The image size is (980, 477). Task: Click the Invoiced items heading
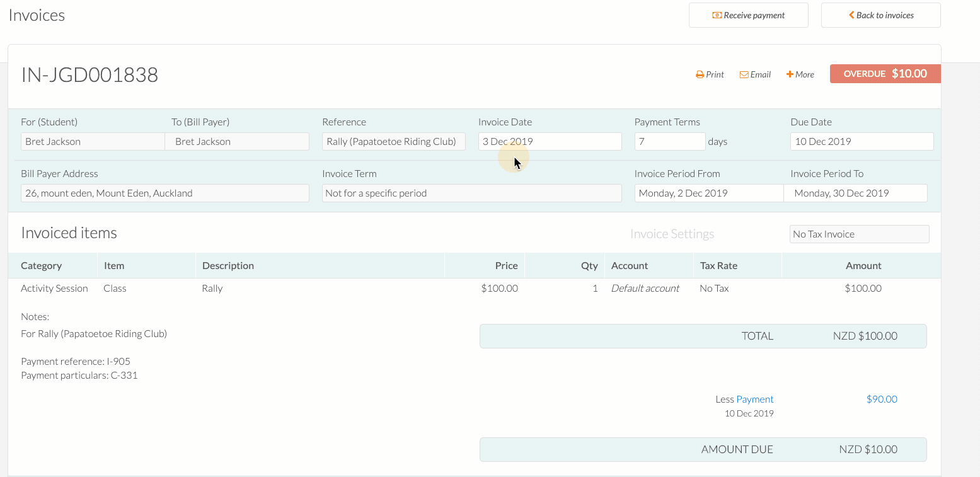69,233
